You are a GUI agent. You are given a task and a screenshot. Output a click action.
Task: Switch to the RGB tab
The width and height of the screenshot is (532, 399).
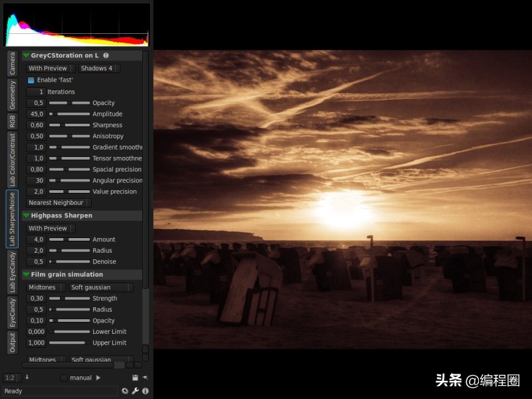pyautogui.click(x=13, y=122)
